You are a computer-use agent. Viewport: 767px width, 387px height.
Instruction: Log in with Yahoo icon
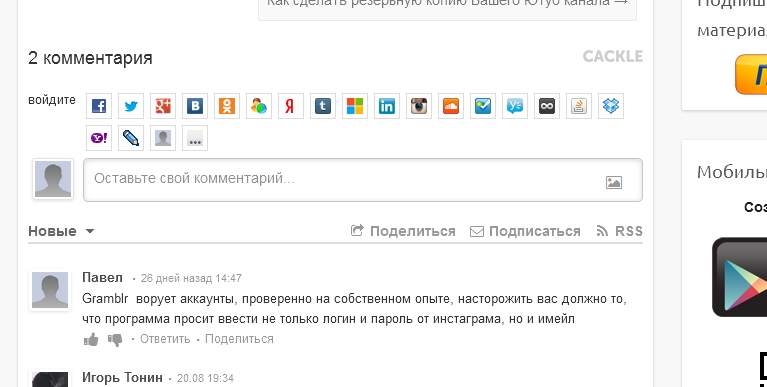click(99, 138)
